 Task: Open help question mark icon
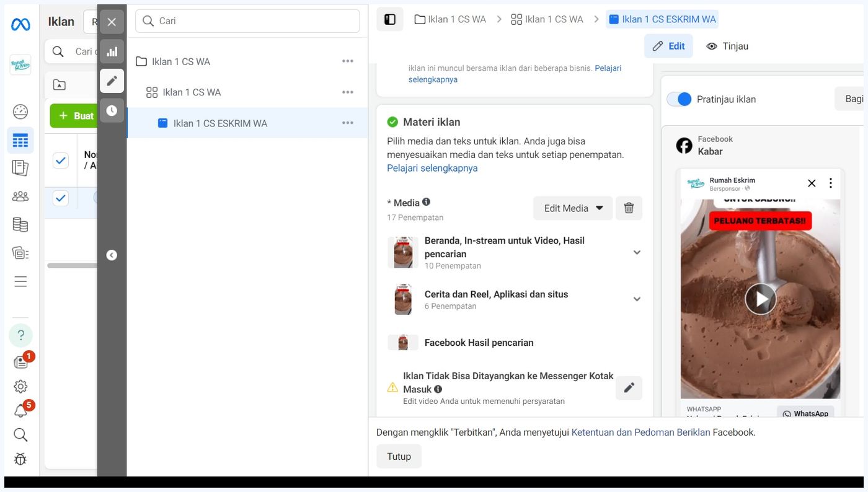point(20,335)
